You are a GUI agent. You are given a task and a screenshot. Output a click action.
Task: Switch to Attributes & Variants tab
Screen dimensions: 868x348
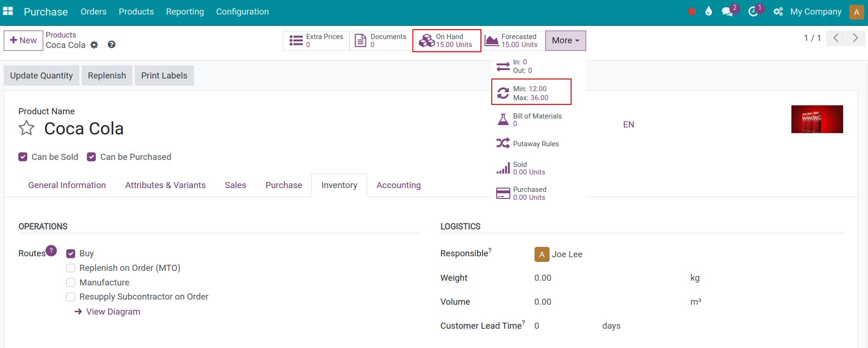tap(165, 185)
